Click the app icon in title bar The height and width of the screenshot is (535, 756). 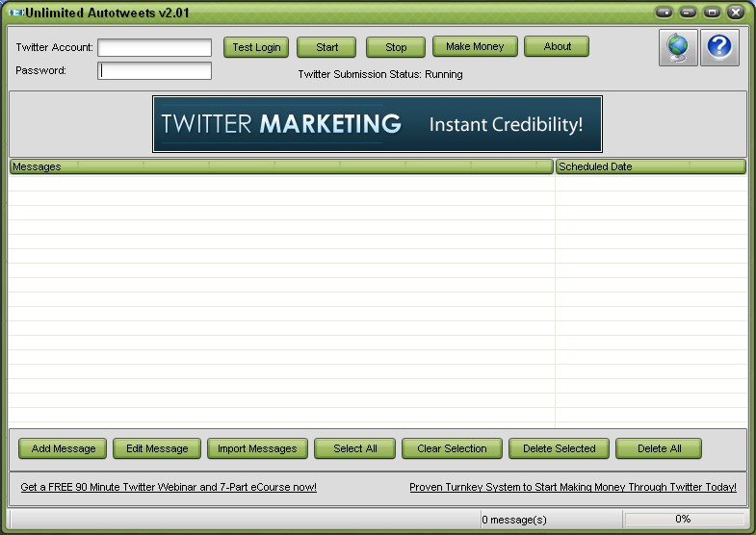pyautogui.click(x=16, y=13)
